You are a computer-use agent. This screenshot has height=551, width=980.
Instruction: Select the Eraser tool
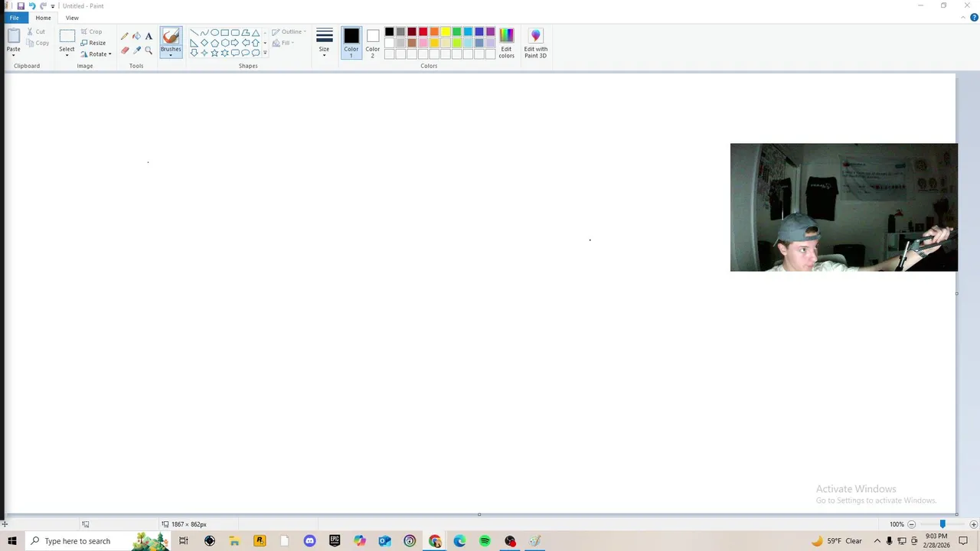(125, 50)
